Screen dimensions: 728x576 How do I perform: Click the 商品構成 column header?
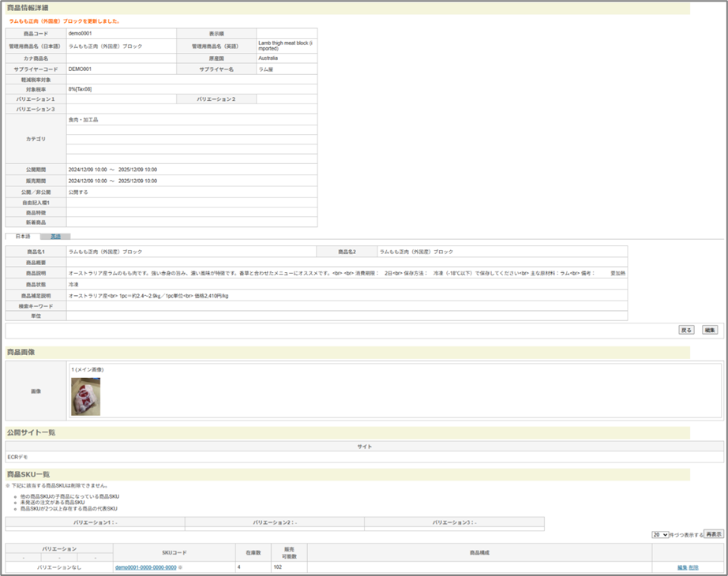[x=478, y=552]
